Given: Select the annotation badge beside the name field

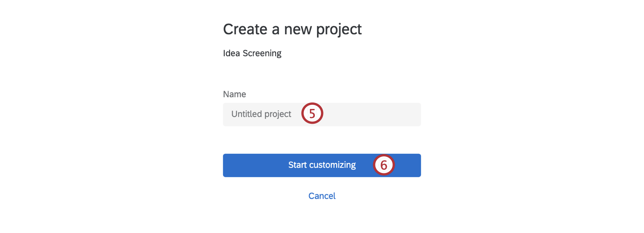Looking at the screenshot, I should pyautogui.click(x=311, y=113).
